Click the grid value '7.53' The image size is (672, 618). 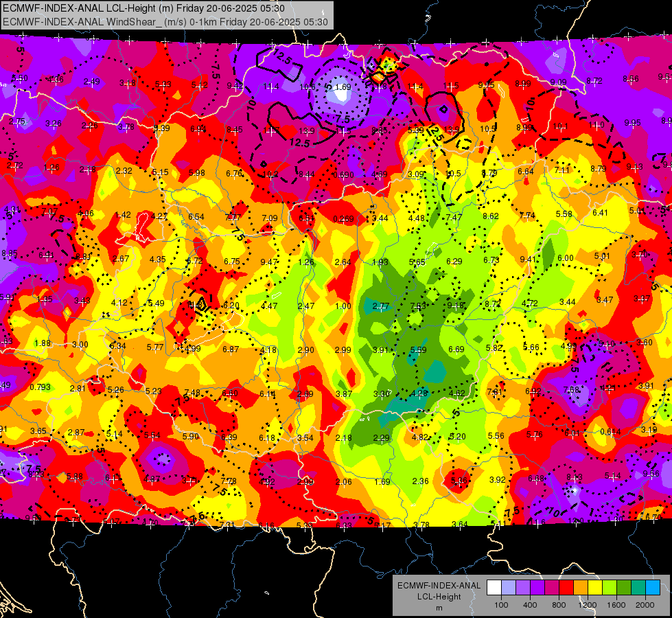(418, 306)
